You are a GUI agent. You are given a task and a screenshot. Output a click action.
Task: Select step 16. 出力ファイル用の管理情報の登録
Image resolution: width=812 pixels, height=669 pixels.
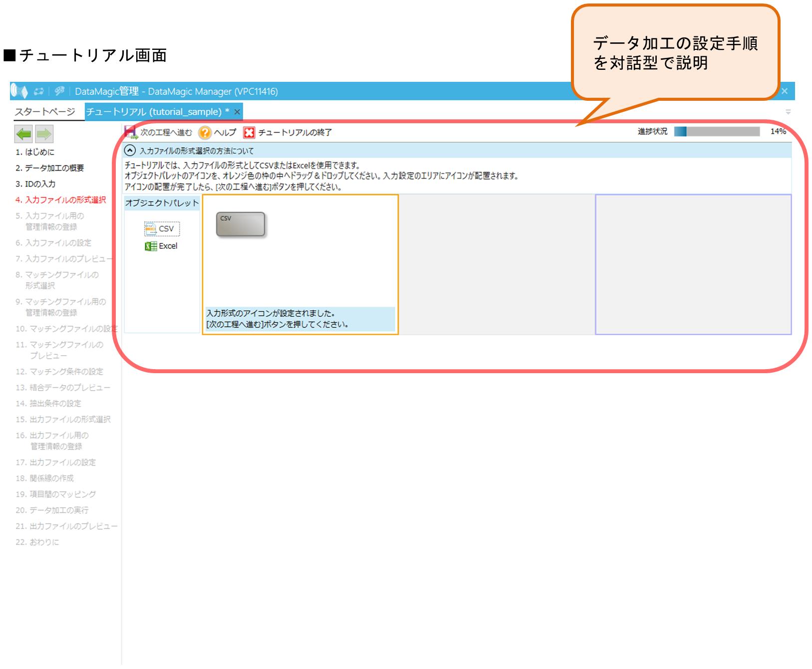point(52,441)
